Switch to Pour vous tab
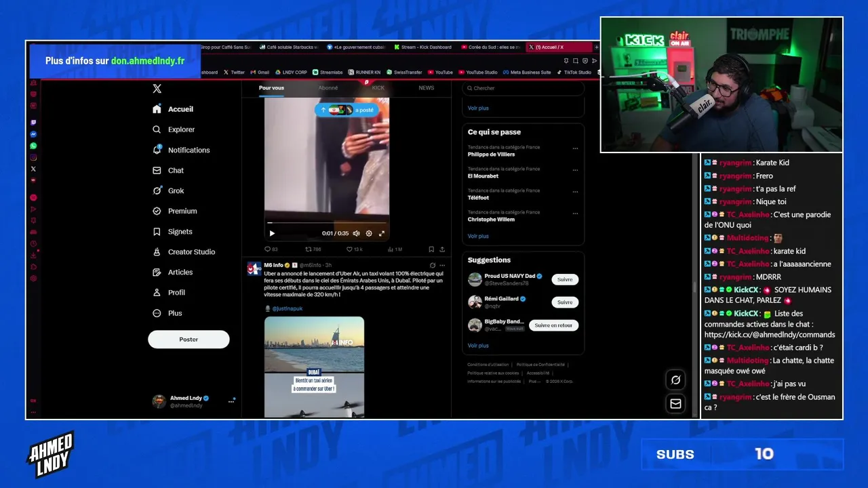Viewport: 868px width, 488px height. click(x=271, y=88)
